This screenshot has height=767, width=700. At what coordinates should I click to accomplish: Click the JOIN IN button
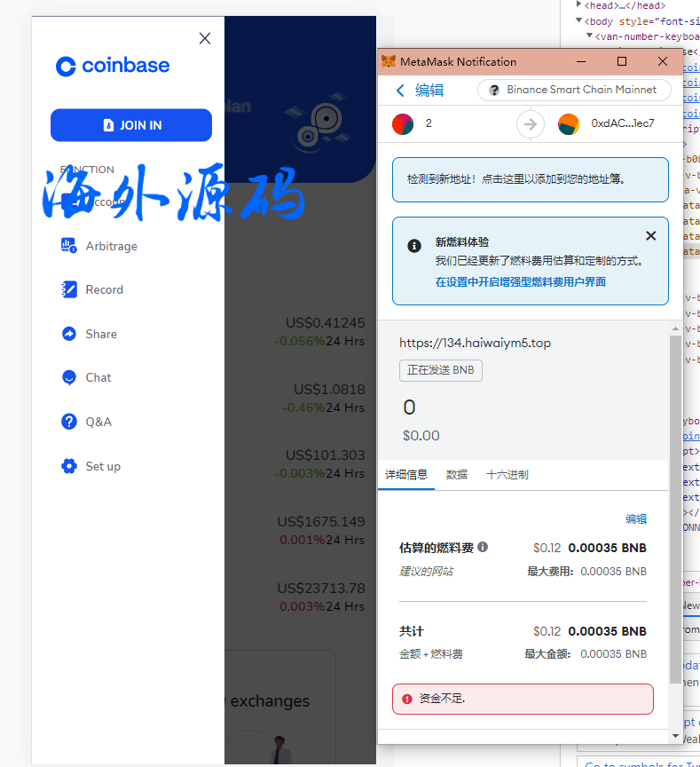pos(131,125)
